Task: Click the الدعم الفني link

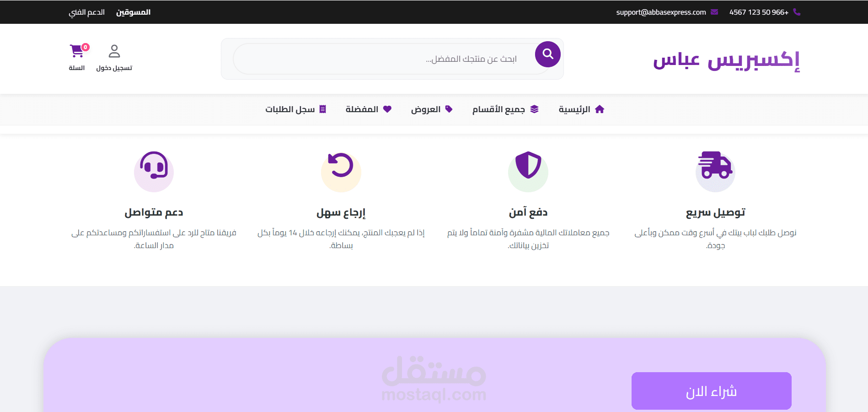Action: click(87, 12)
